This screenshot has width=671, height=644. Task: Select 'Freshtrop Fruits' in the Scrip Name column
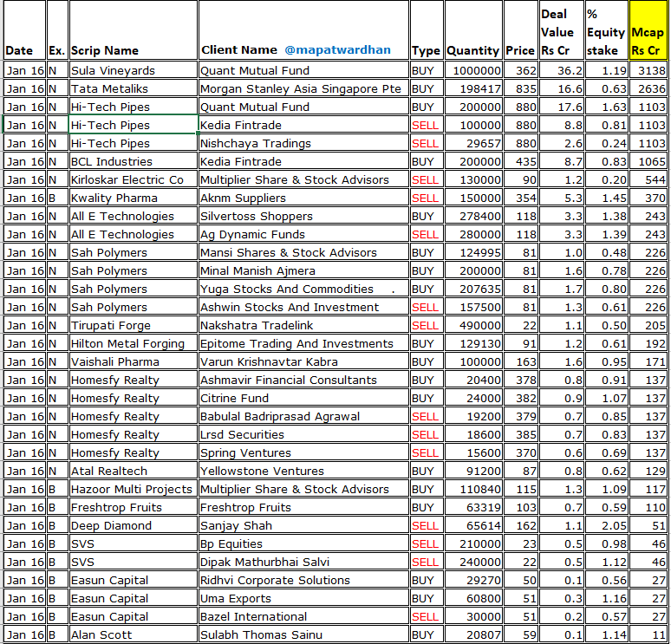[x=134, y=507]
